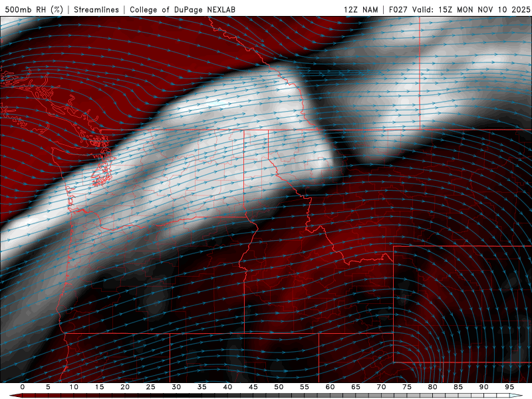532x399 pixels.
Task: Click the '10' label on the color scale
Action: pyautogui.click(x=74, y=387)
